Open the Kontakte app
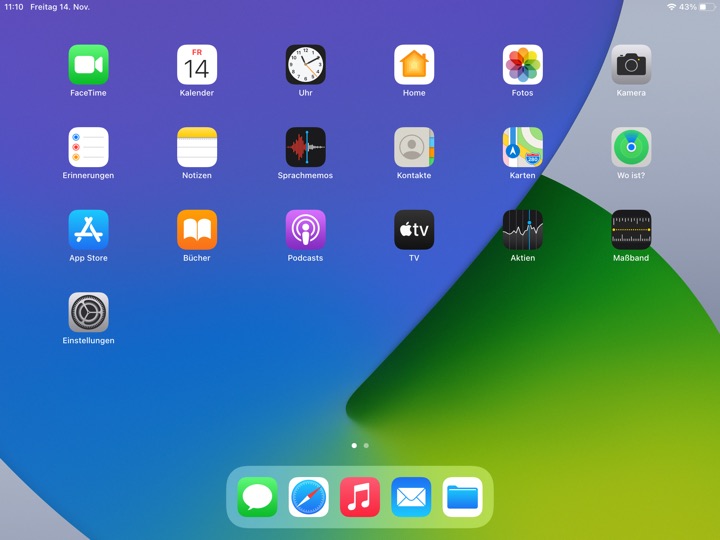 click(x=414, y=147)
